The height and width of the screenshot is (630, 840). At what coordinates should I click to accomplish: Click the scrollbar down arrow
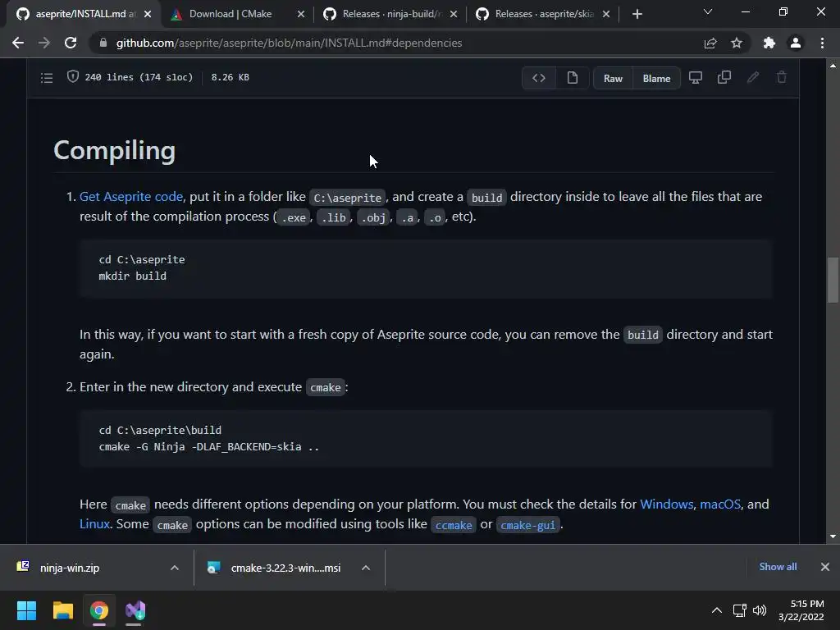(833, 536)
